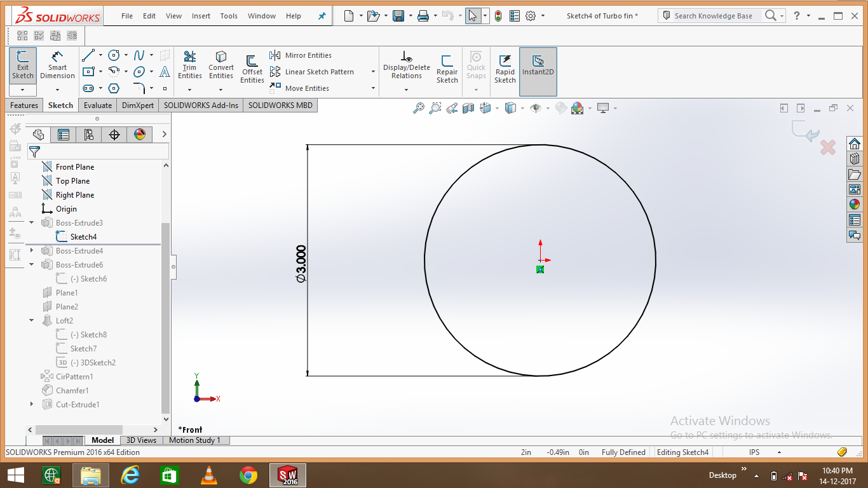Open Display/Delete Relations
868x488 pixels.
[x=406, y=64]
